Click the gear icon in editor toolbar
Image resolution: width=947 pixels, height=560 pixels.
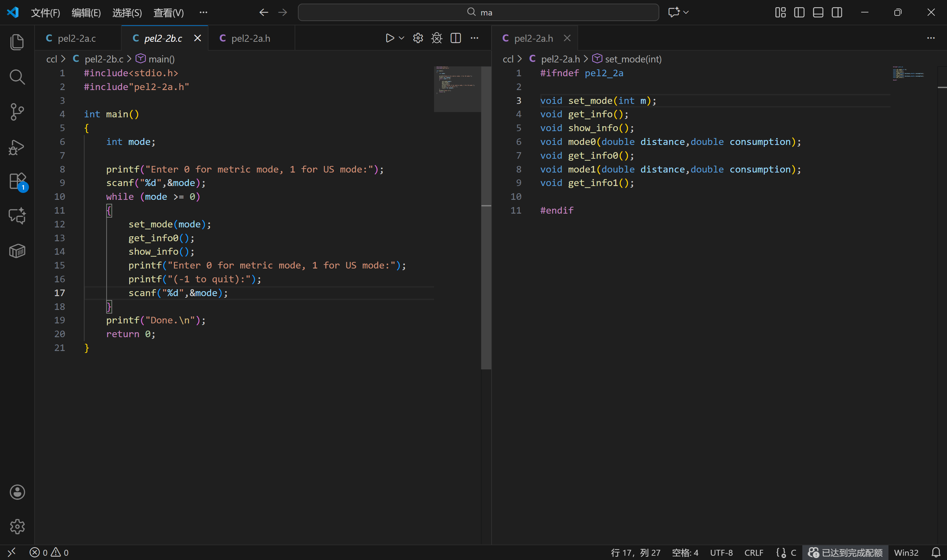(418, 38)
